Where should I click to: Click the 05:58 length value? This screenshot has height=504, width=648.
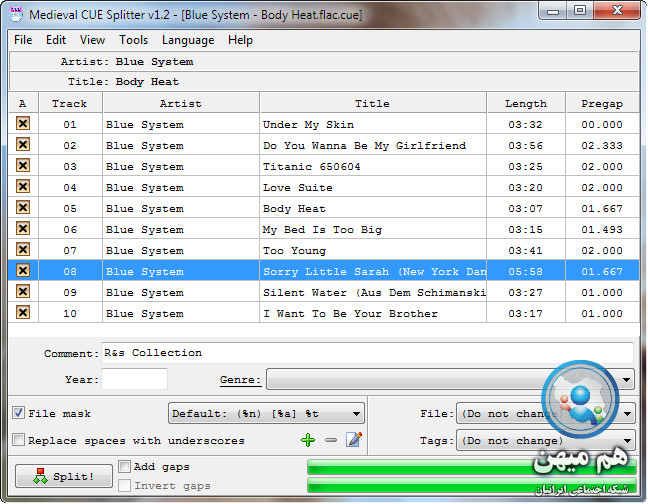click(526, 271)
